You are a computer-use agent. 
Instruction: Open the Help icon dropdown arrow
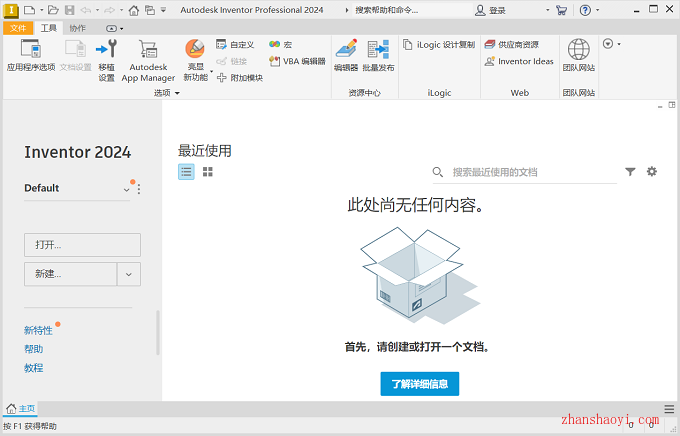click(x=598, y=10)
